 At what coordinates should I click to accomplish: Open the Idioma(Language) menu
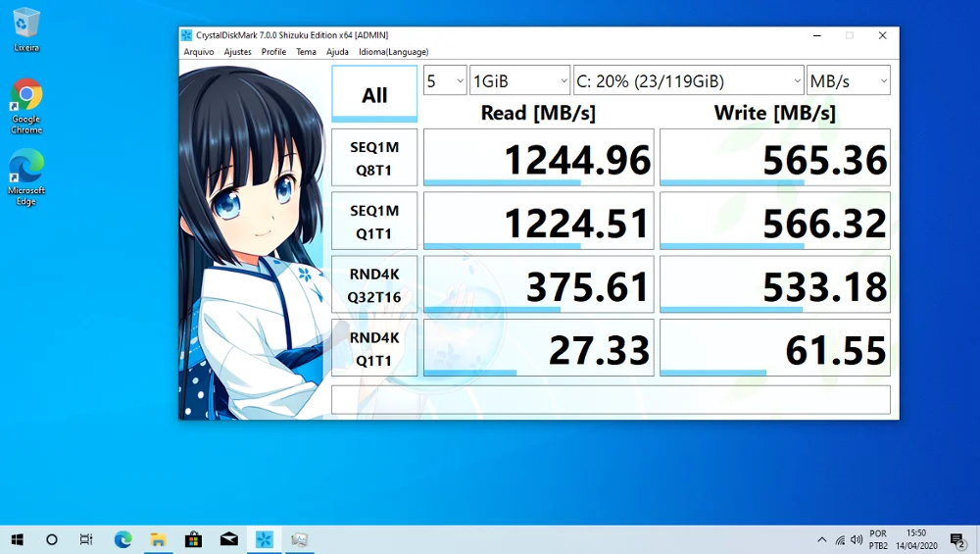(x=394, y=52)
